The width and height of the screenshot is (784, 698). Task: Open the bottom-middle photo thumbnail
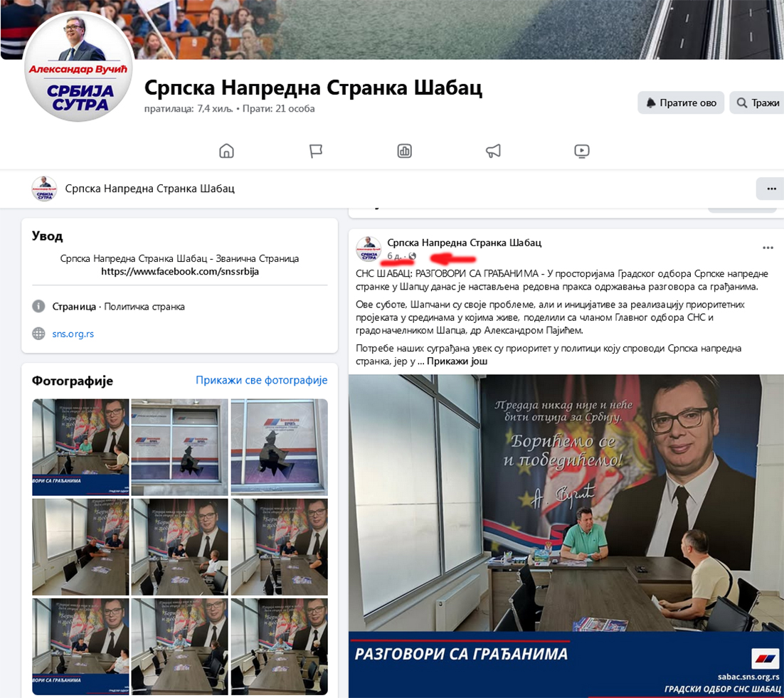(x=179, y=647)
